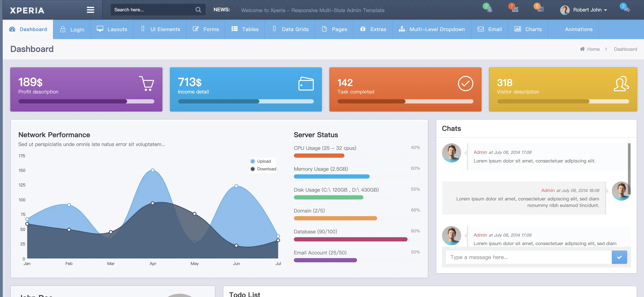
Task: Click the document icon beside Pages
Action: [x=324, y=29]
